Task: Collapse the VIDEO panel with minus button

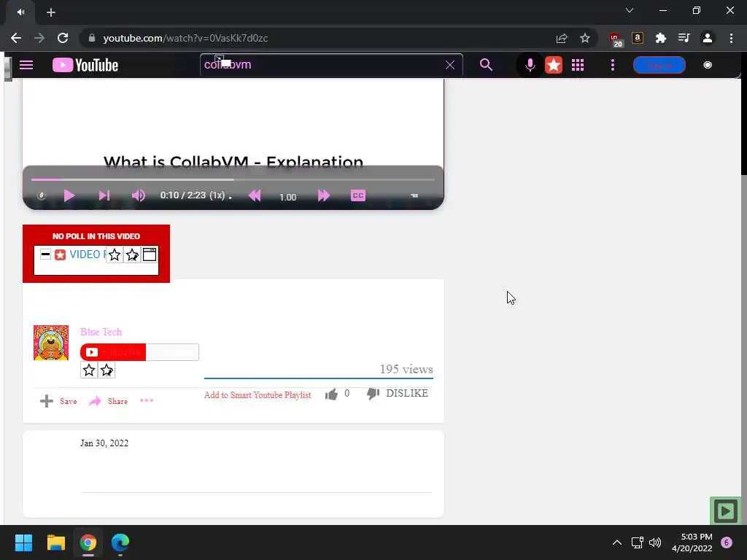Action: click(x=45, y=254)
